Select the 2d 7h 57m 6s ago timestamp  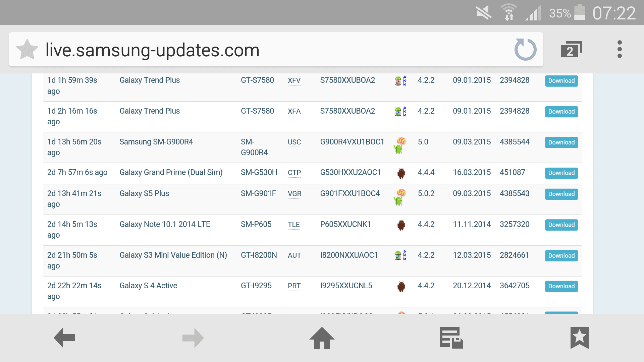pos(77,172)
